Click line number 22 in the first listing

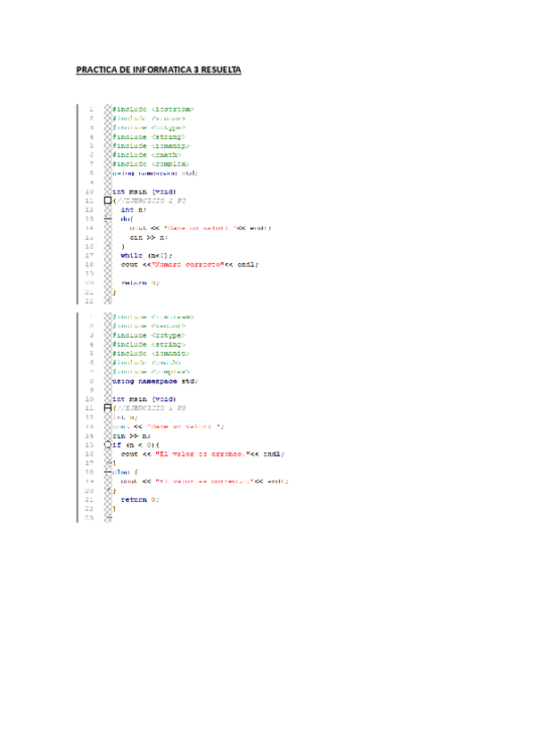click(x=89, y=300)
